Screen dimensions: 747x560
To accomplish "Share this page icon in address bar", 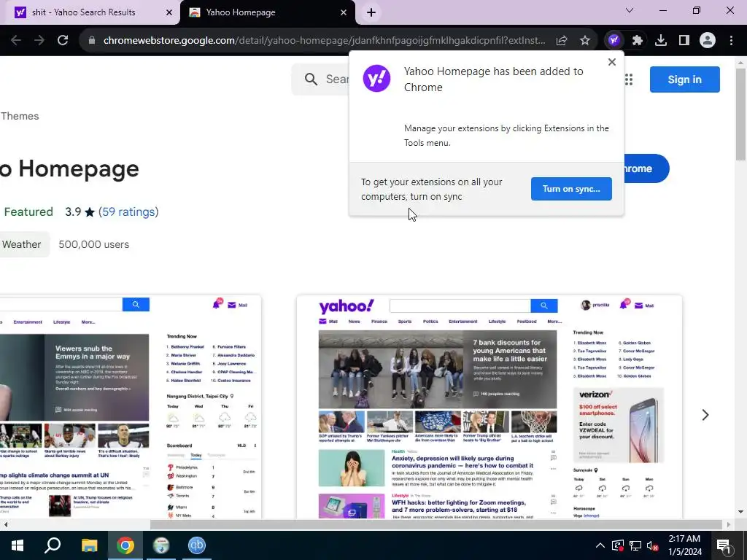I will [x=562, y=41].
